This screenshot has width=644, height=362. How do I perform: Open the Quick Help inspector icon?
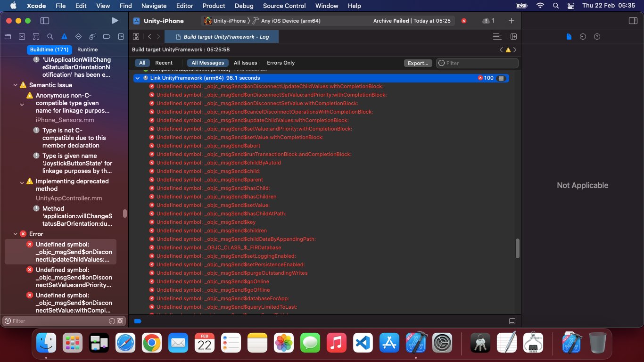[597, 37]
